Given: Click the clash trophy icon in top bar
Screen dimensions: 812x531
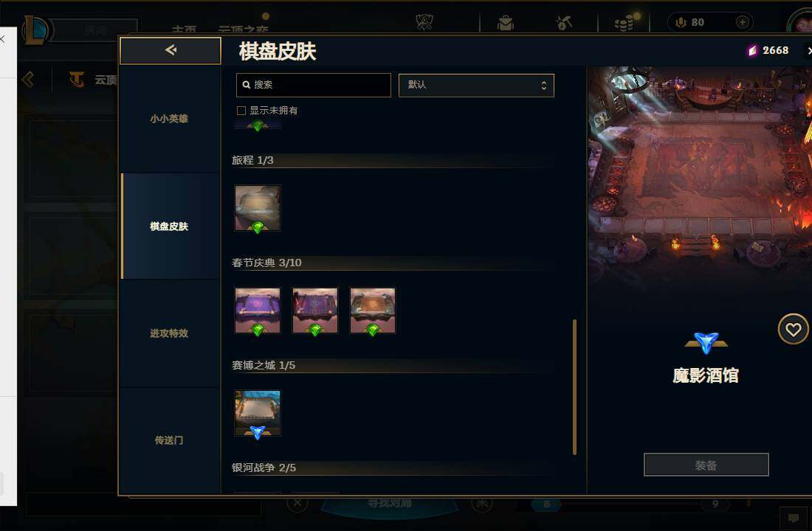Looking at the screenshot, I should coord(424,22).
